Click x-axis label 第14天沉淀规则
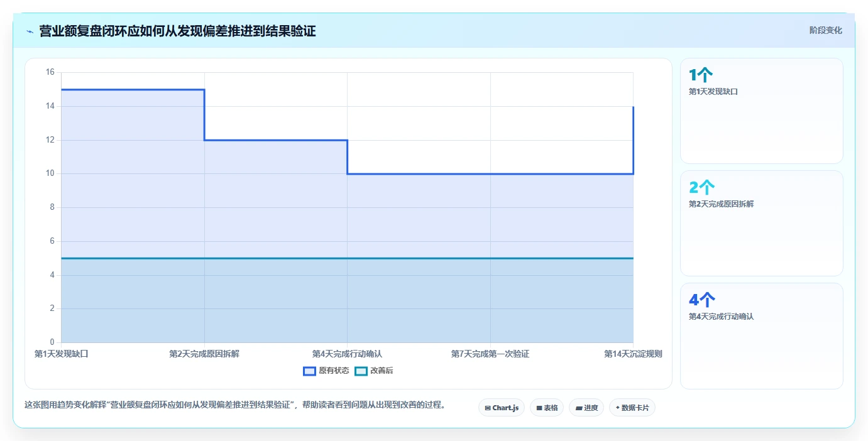Viewport: 868px width, 441px height. pyautogui.click(x=633, y=354)
